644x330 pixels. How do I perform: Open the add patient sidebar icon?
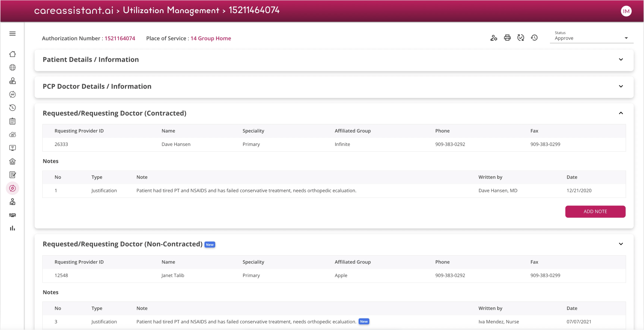click(x=12, y=81)
